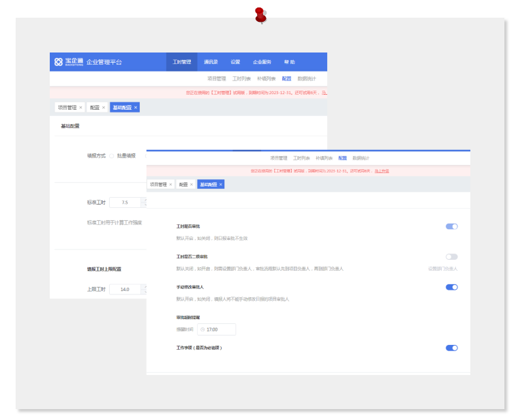Click the 设置部门负责人 link
The height and width of the screenshot is (420, 531).
(x=442, y=269)
